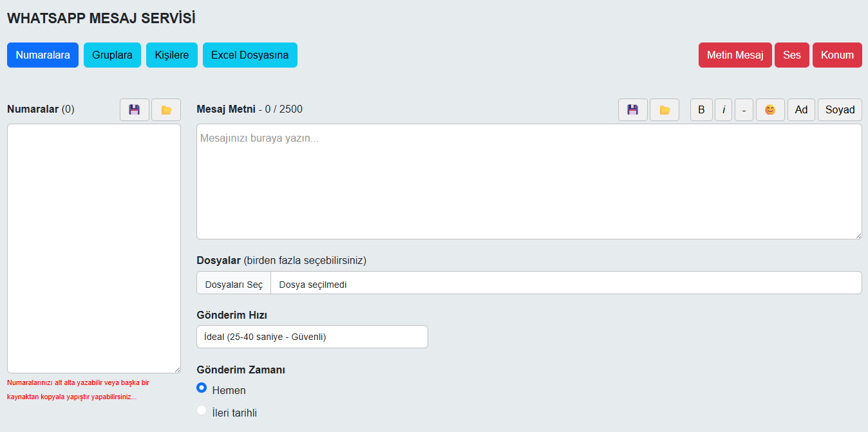Open saved numbers list folder icon

[x=166, y=110]
